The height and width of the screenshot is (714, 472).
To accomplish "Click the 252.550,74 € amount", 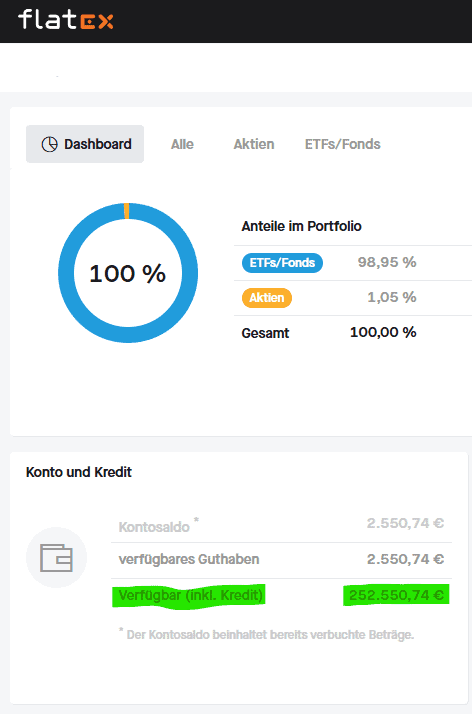I will [x=396, y=595].
